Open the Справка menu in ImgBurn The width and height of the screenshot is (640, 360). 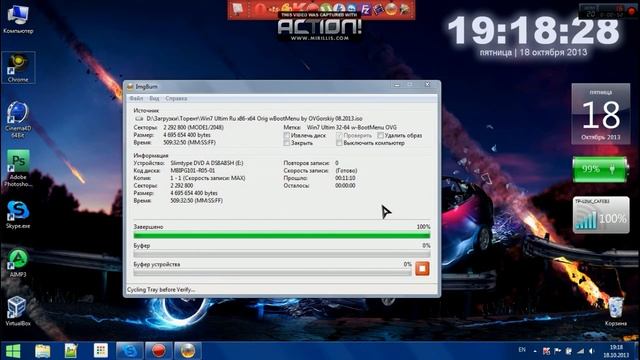176,98
